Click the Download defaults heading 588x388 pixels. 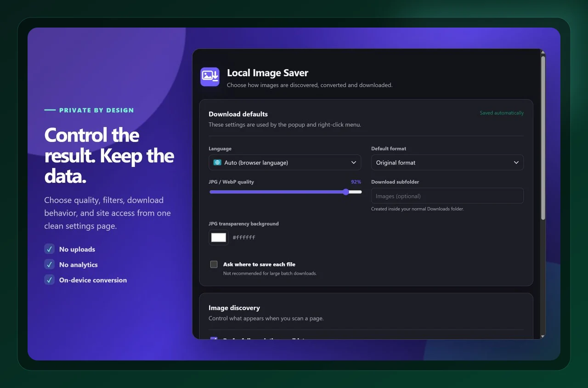tap(238, 114)
